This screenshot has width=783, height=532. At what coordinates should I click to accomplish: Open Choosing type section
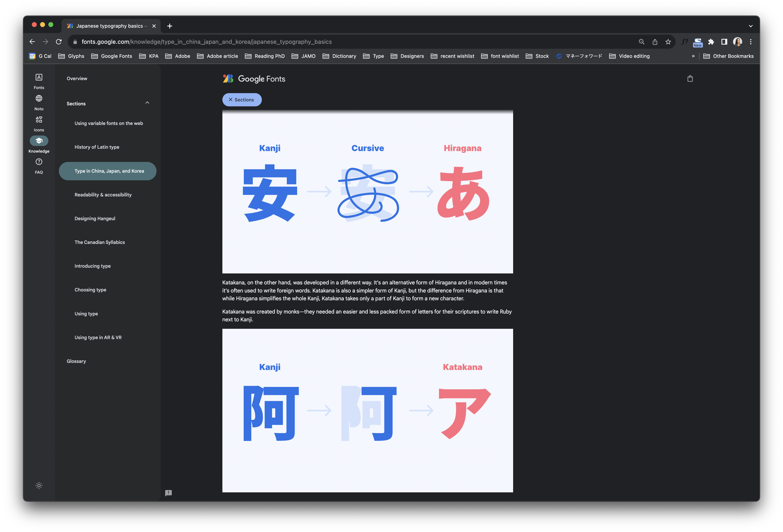(x=90, y=290)
